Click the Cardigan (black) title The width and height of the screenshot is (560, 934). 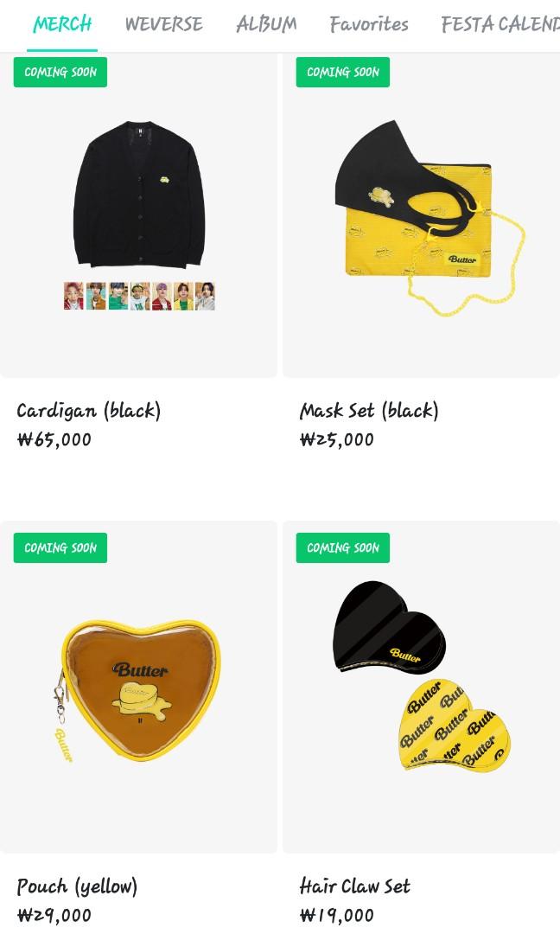89,411
